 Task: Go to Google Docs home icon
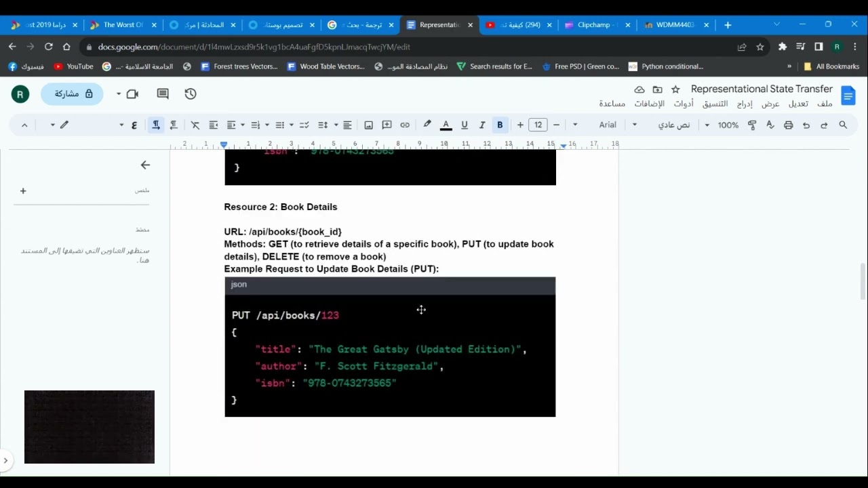848,96
